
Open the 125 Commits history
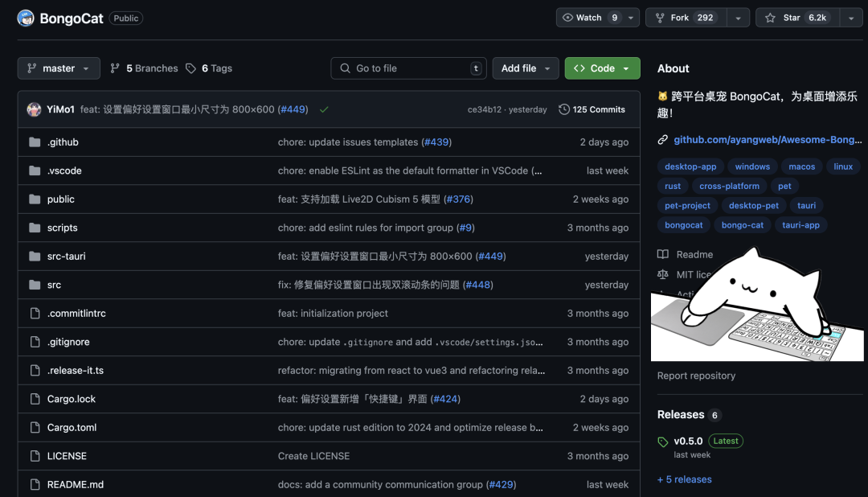click(x=592, y=109)
